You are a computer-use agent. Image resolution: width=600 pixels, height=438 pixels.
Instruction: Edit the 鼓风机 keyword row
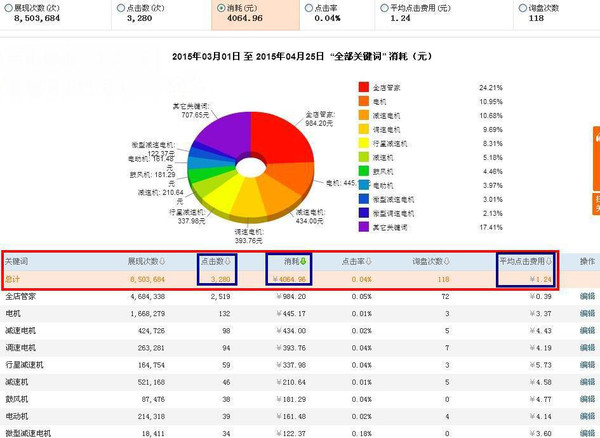(587, 399)
